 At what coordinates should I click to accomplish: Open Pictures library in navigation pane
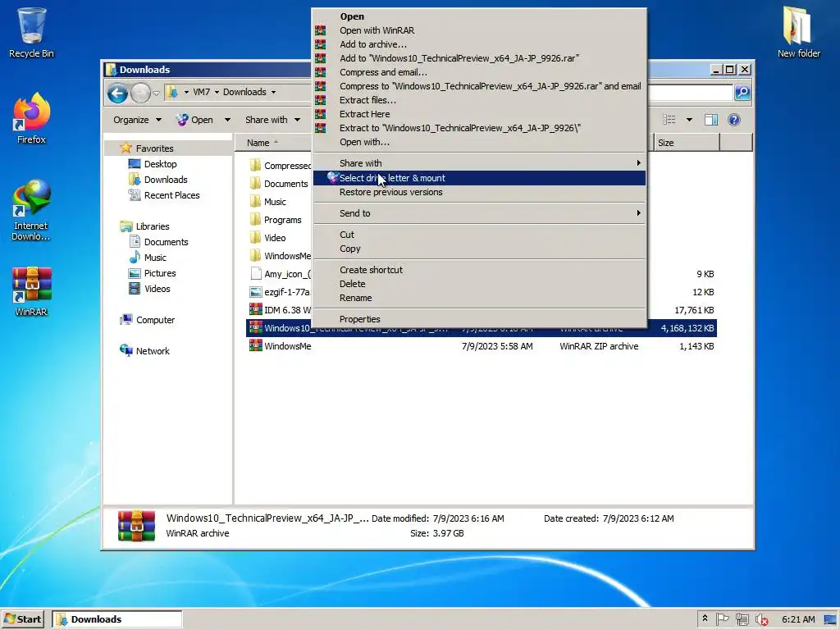(152, 273)
